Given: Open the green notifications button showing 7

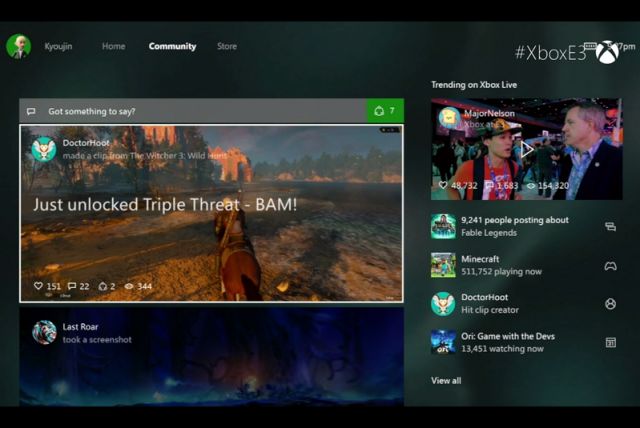Looking at the screenshot, I should point(385,111).
